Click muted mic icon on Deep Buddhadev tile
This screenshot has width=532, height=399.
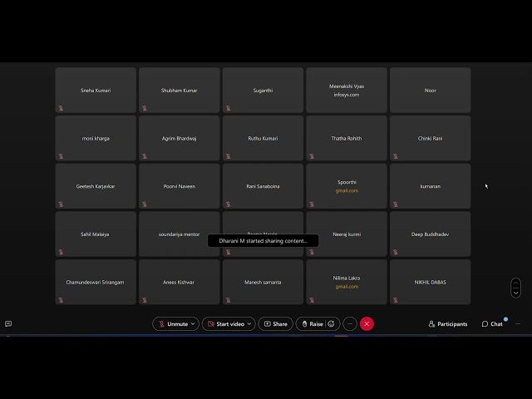396,252
